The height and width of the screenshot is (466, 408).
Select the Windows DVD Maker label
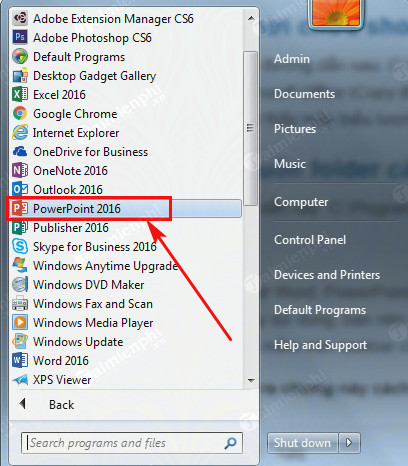pos(89,285)
